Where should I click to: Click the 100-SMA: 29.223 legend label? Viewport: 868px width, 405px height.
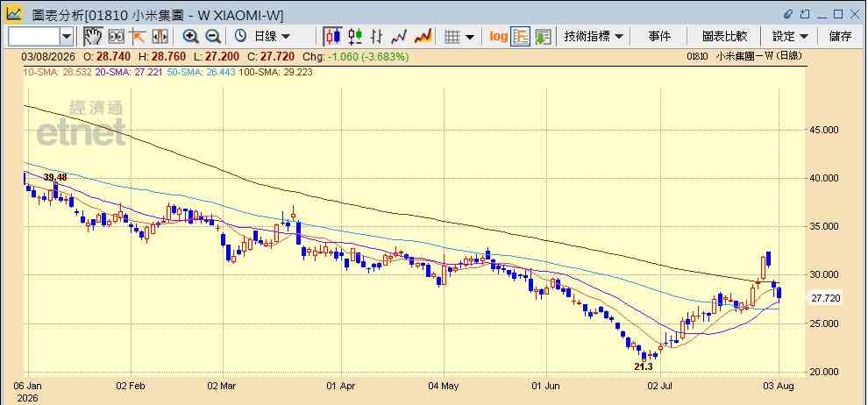(x=275, y=72)
